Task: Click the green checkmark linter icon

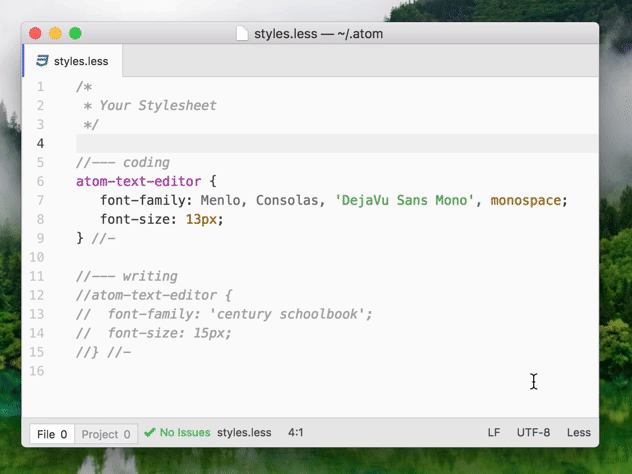Action: 150,433
